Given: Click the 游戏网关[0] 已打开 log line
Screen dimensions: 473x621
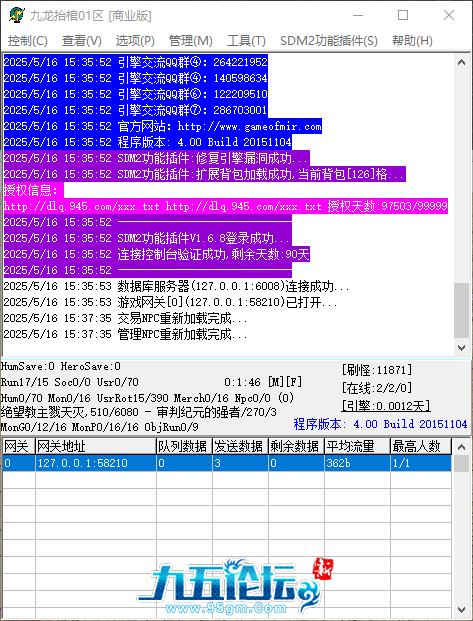Looking at the screenshot, I should [x=170, y=303].
